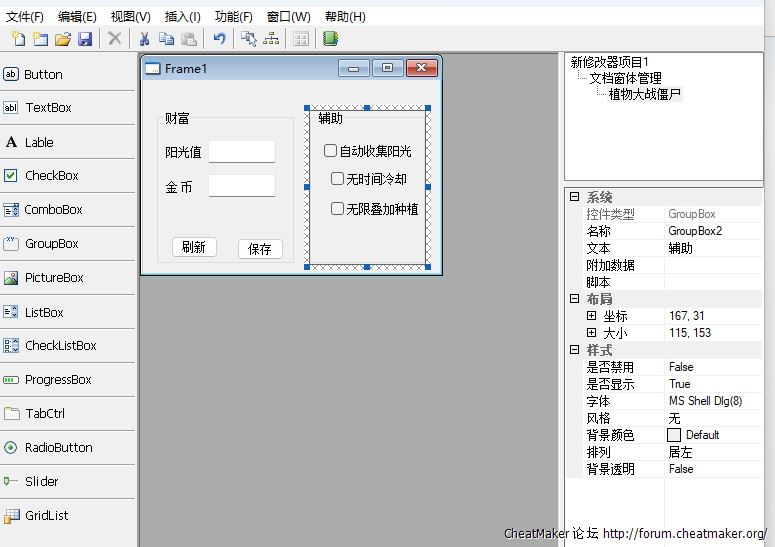The height and width of the screenshot is (547, 775).
Task: Pick the GridList control from toolbox
Action: [x=47, y=516]
